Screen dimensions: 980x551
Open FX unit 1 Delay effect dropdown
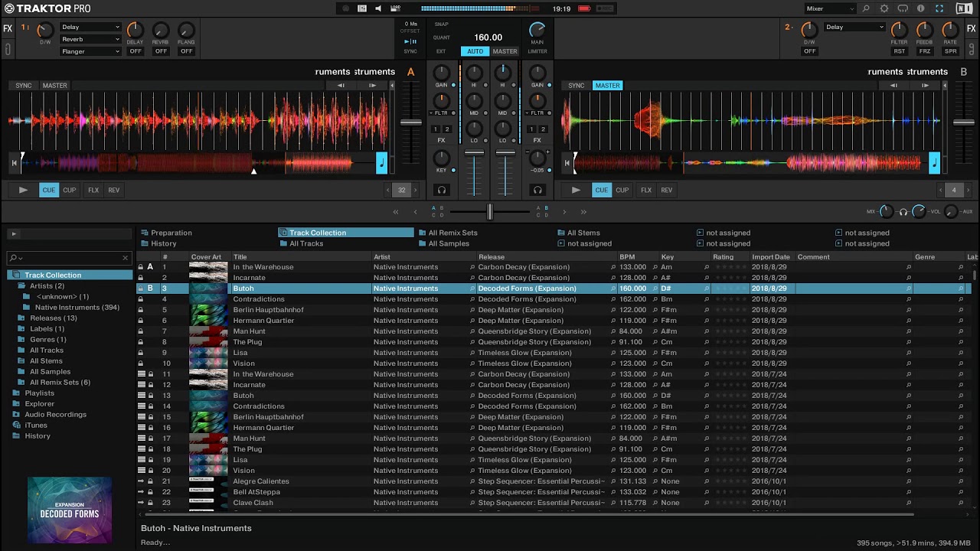[x=90, y=27]
